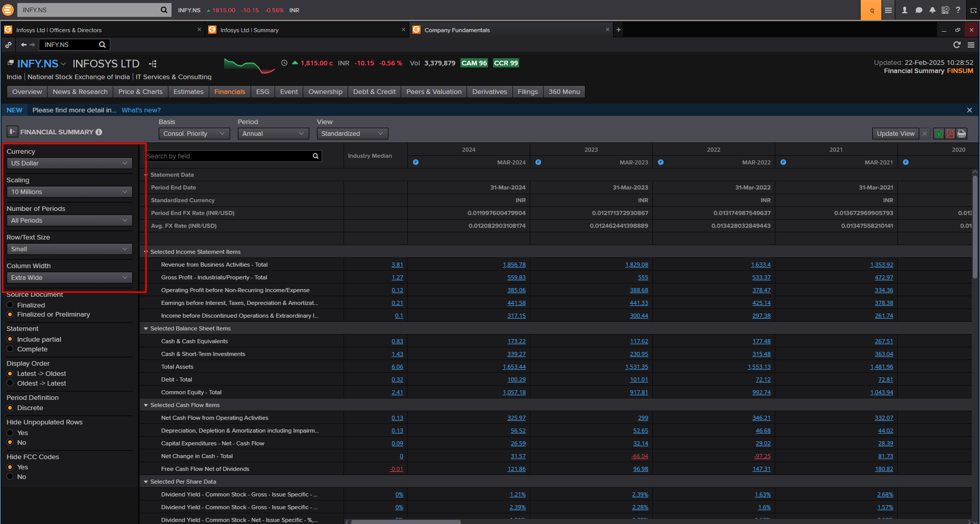This screenshot has height=524, width=980.
Task: Open the Currency dropdown
Action: 69,163
